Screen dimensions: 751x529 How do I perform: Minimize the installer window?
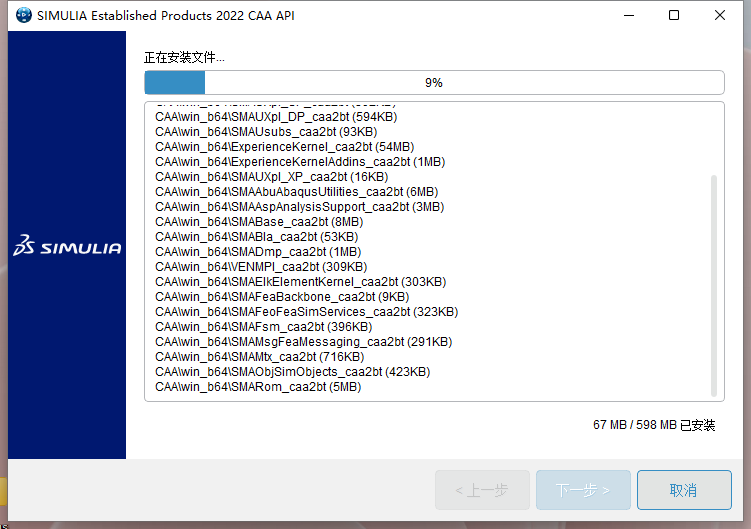629,15
